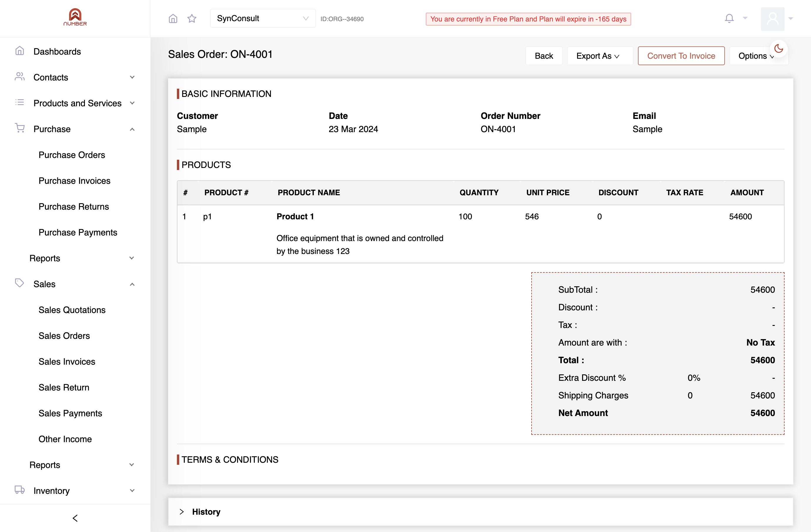Click the Purchase cart icon
Screen dimensions: 811x532
[x=20, y=128]
